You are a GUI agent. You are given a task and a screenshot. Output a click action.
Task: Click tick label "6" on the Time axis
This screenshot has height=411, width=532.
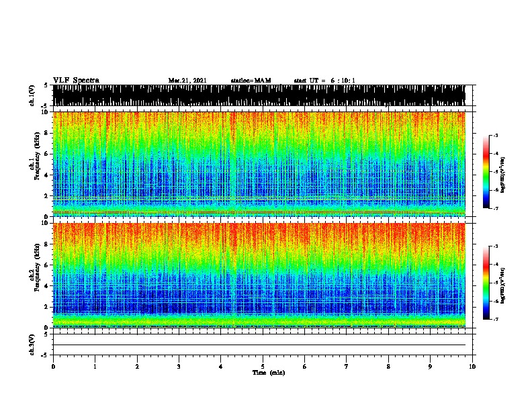click(305, 366)
